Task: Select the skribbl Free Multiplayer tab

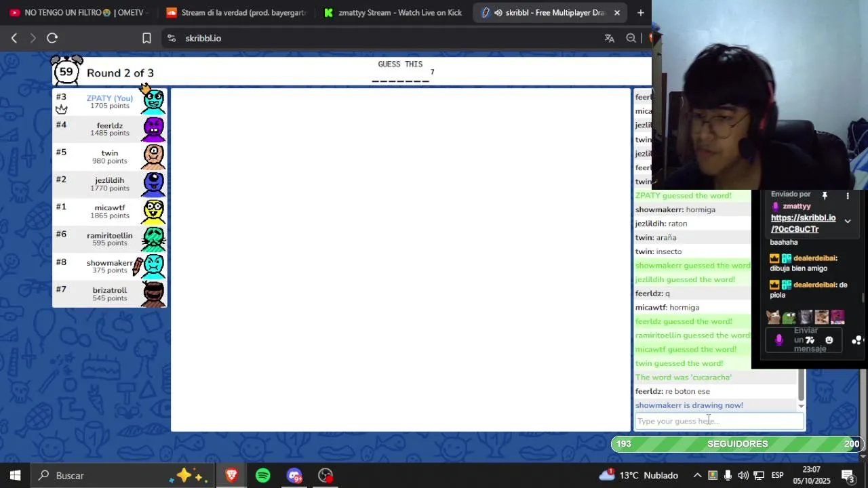Action: pos(551,12)
